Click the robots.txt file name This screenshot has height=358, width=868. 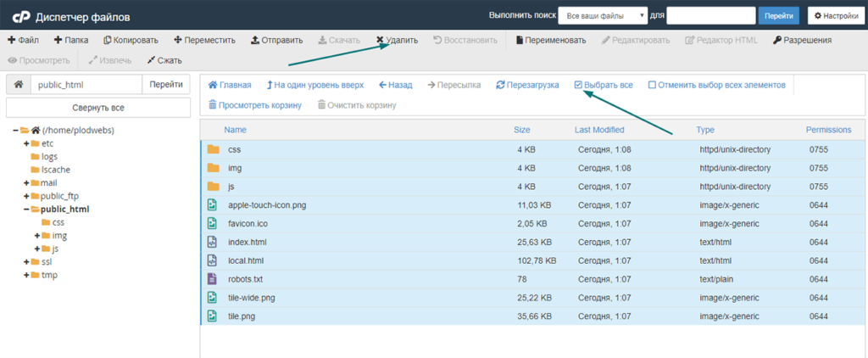click(x=247, y=279)
